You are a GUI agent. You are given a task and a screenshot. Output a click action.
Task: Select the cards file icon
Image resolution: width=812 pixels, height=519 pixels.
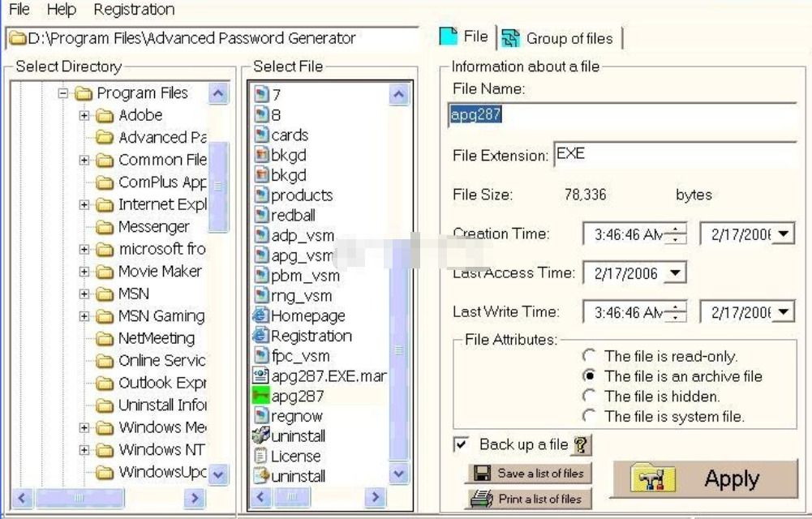261,135
